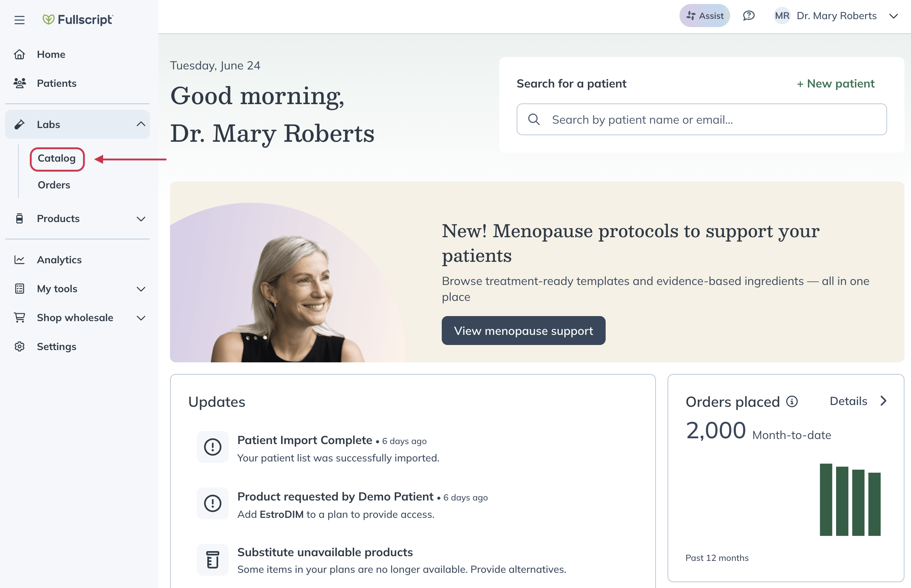Click the Orders placed info icon
This screenshot has height=588, width=911.
point(792,401)
